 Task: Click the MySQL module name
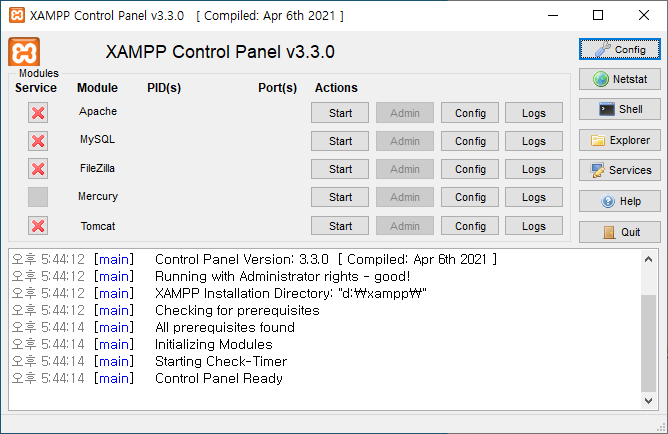pos(98,139)
